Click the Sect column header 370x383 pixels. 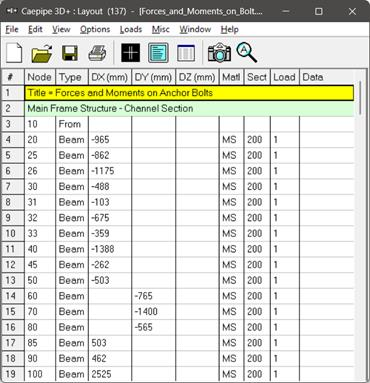point(257,77)
